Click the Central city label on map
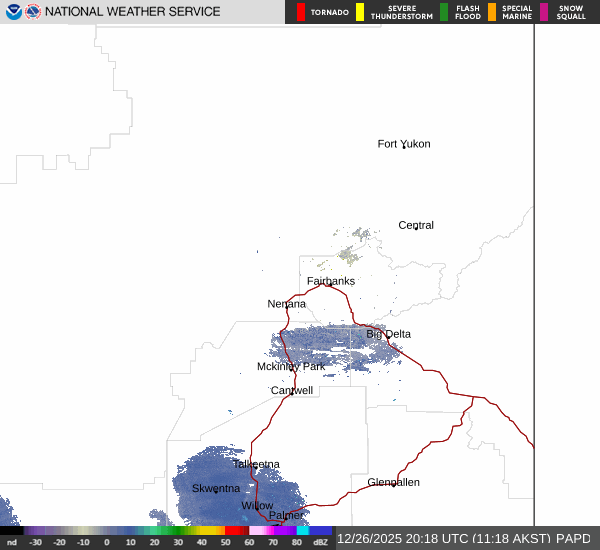600x550 pixels. coord(416,225)
